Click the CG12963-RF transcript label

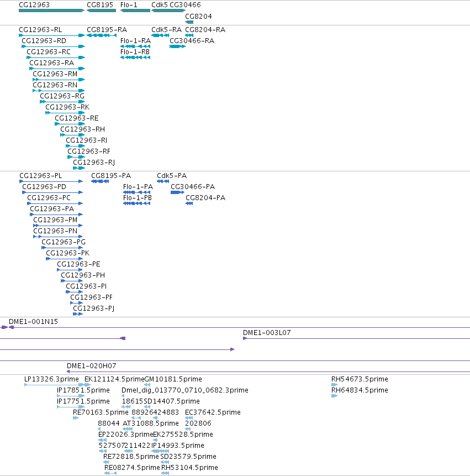89,151
